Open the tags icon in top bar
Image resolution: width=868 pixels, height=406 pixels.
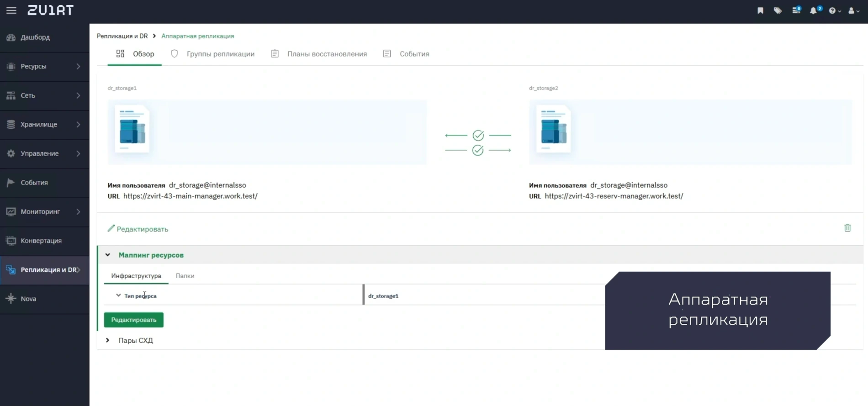point(778,11)
